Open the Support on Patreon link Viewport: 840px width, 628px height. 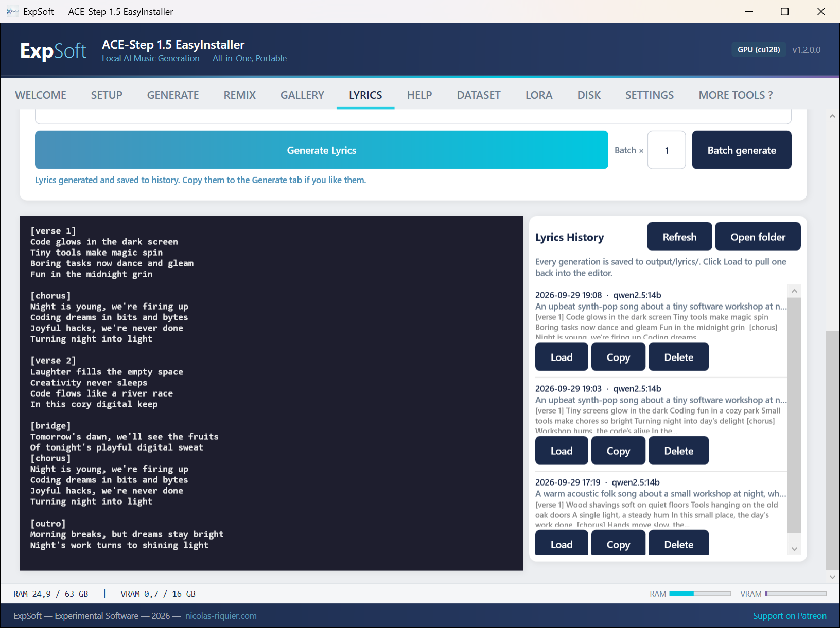pyautogui.click(x=790, y=616)
